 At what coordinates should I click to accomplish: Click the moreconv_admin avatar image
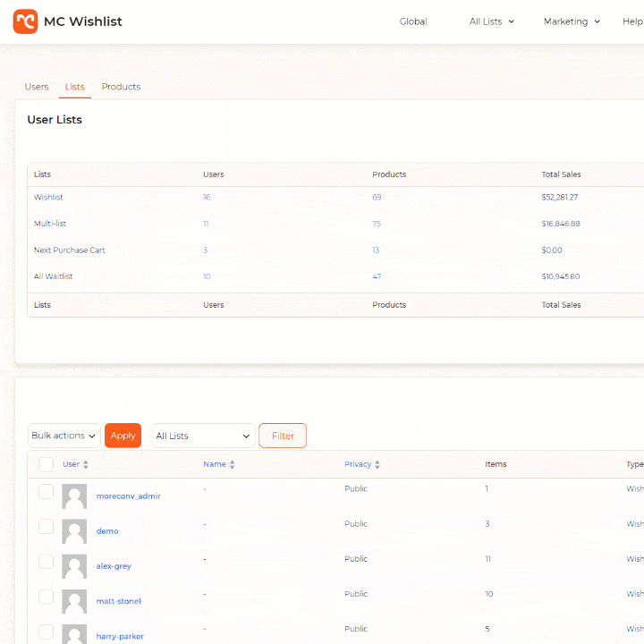click(x=74, y=496)
